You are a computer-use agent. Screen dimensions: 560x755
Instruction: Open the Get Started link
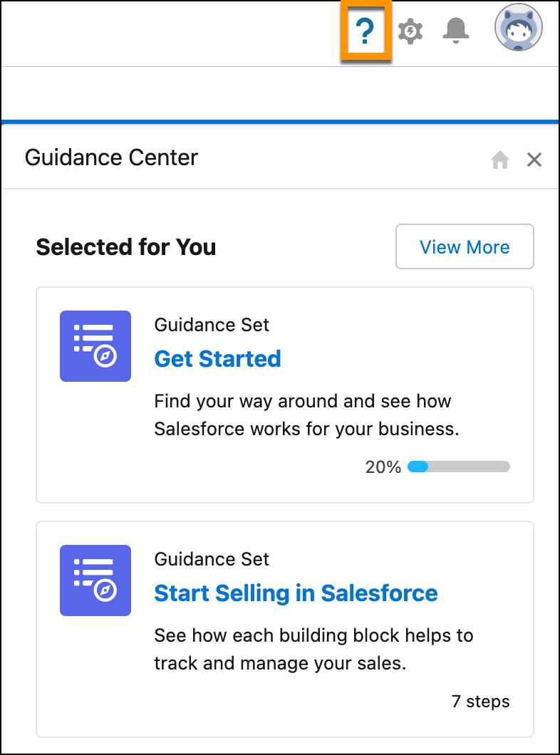pos(217,359)
